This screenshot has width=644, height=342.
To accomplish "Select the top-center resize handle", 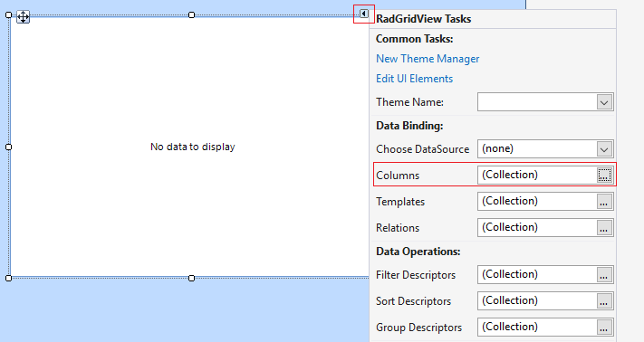I will click(x=191, y=14).
